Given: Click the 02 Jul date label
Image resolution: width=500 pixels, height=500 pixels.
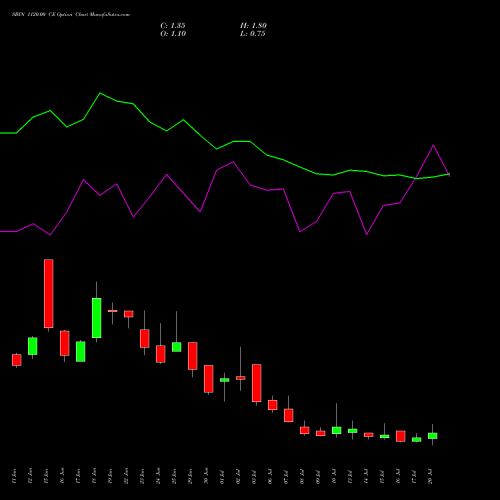Looking at the screenshot, I should click(238, 476).
